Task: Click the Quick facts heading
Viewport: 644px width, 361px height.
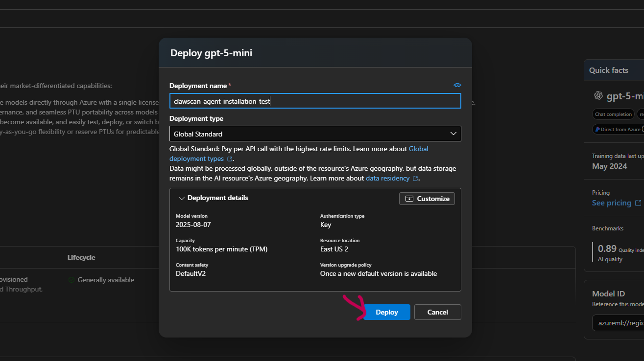Action: tap(609, 70)
